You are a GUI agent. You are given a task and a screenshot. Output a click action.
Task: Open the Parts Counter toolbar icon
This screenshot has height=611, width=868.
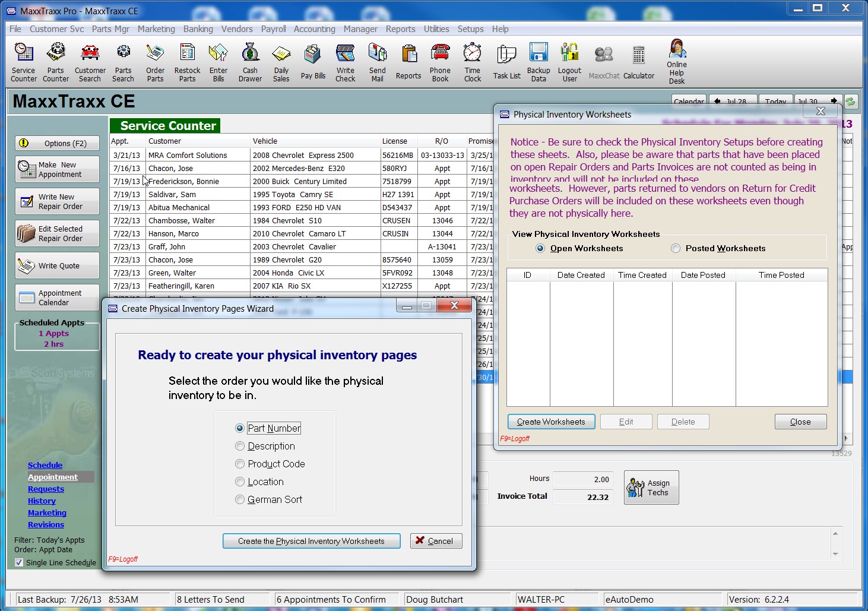coord(56,62)
